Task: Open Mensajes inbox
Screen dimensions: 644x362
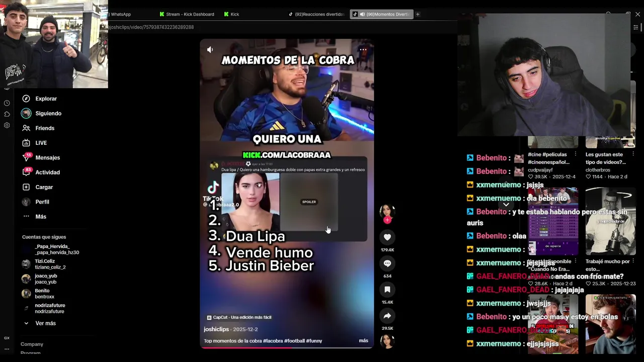Action: [x=41, y=157]
